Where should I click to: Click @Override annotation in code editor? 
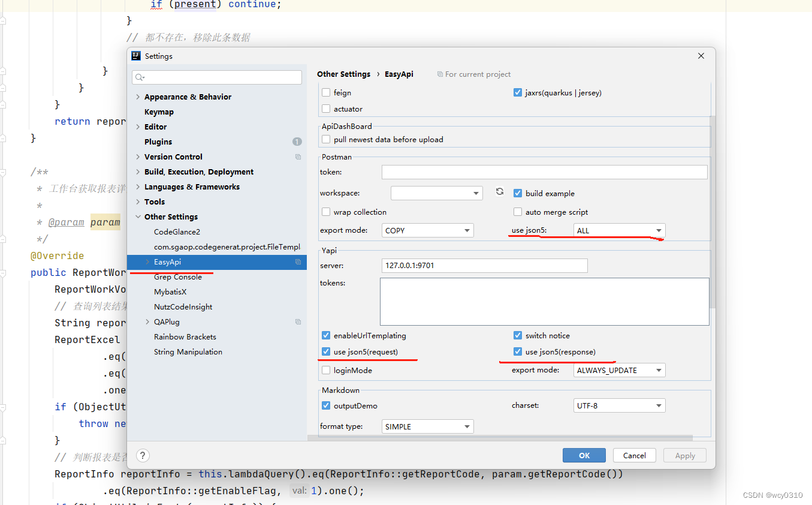(x=58, y=255)
